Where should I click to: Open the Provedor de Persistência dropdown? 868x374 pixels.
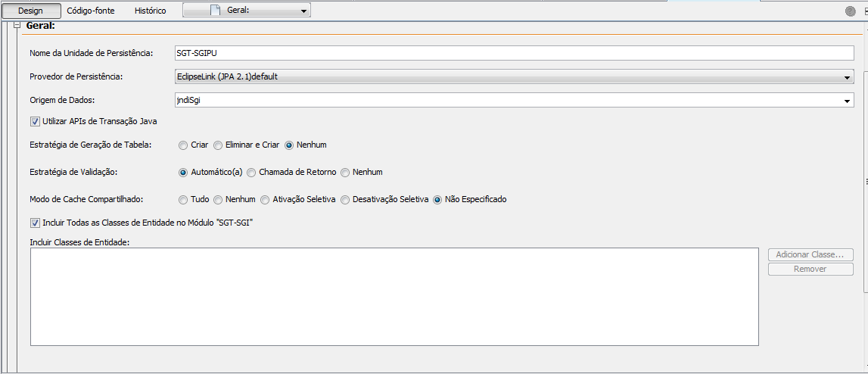point(515,76)
